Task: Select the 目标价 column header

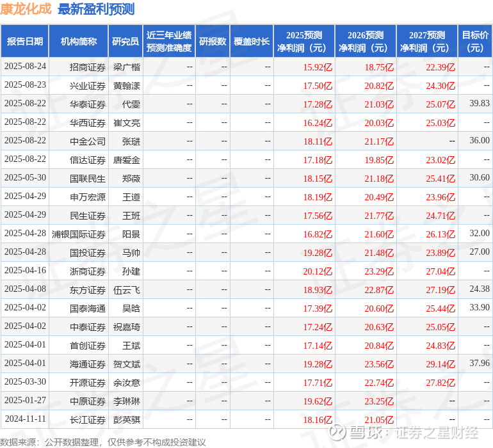Action: (x=475, y=41)
